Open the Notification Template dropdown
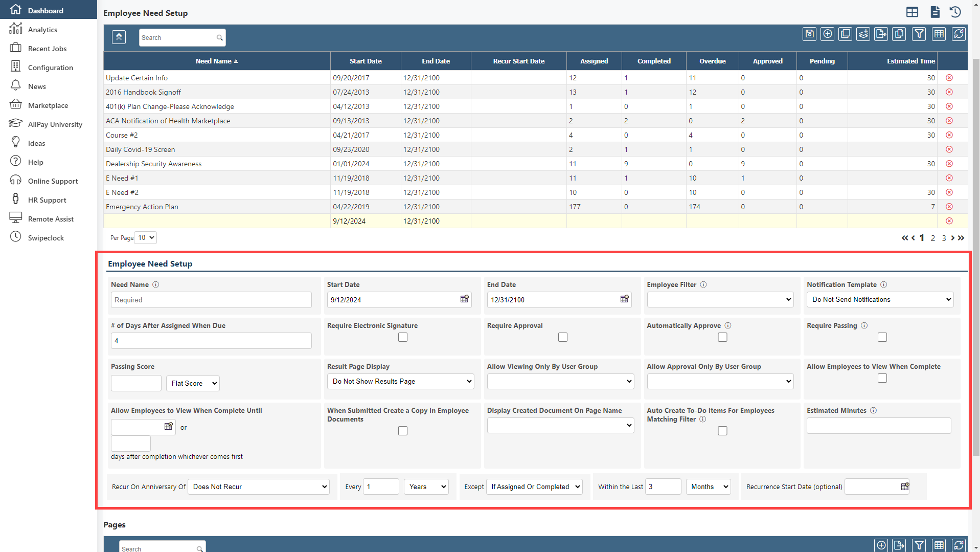The height and width of the screenshot is (552, 980). 880,300
